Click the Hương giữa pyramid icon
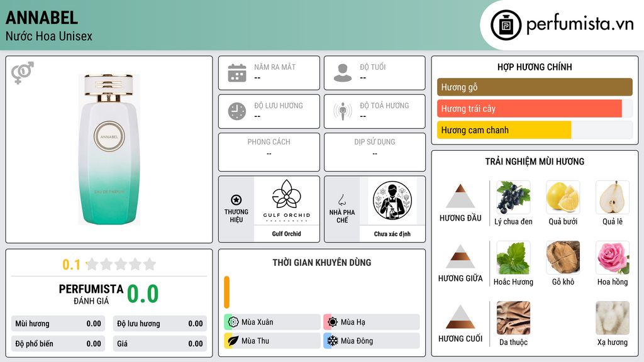 tap(460, 256)
